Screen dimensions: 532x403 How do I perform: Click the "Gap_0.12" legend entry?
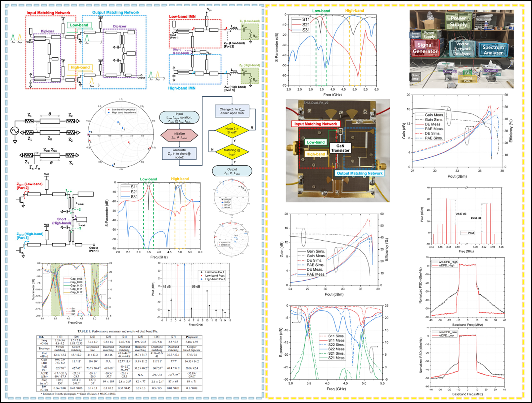73,292
